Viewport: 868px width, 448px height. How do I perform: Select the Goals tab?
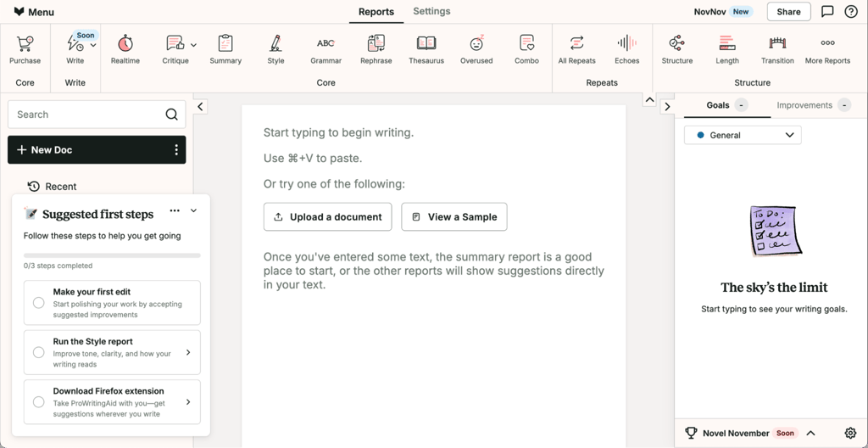click(x=726, y=105)
